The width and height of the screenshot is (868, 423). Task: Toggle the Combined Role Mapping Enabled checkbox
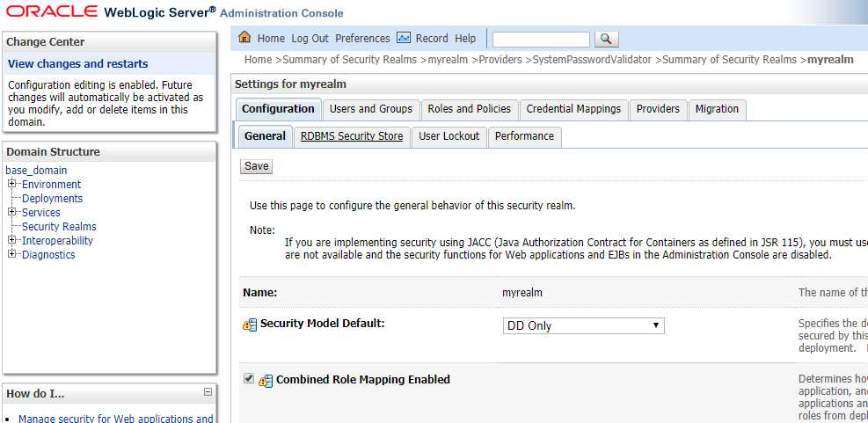click(x=249, y=379)
